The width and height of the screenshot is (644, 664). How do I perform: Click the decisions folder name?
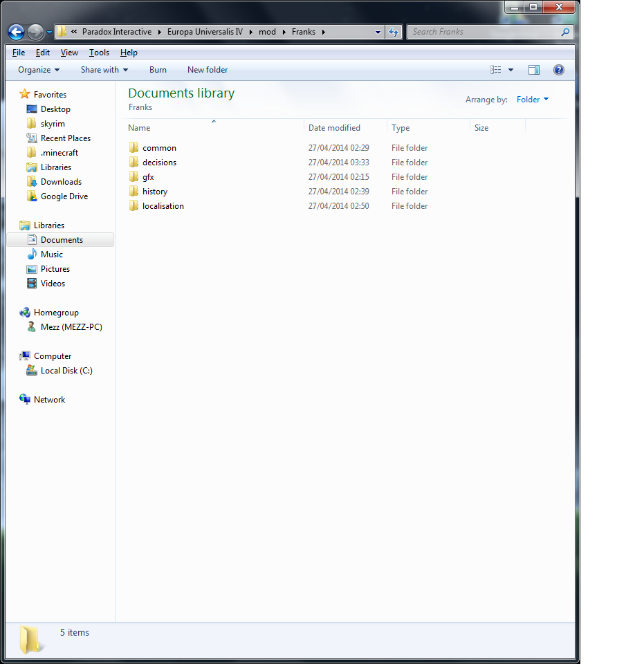[159, 163]
